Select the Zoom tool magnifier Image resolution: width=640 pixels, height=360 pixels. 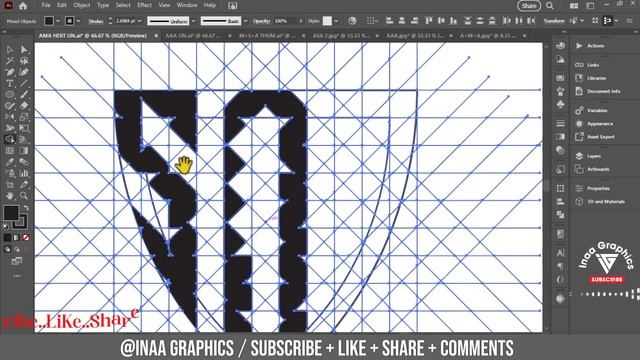(24, 196)
